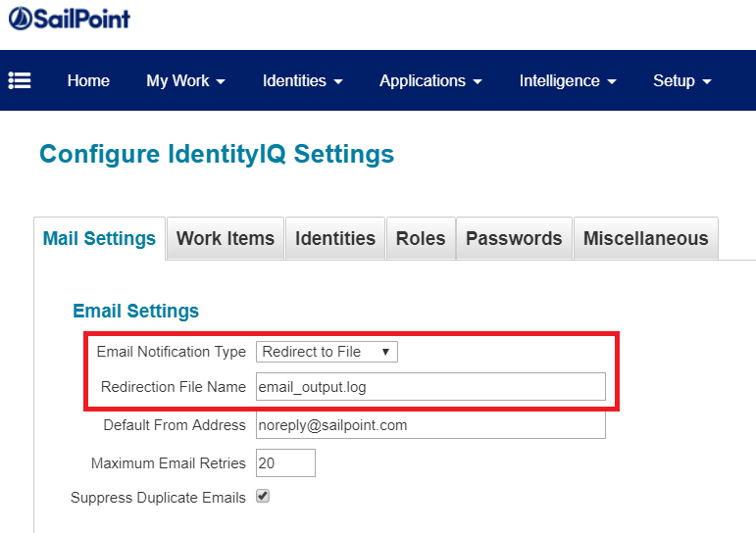Screen dimensions: 756x533
Task: Expand the My Work menu
Action: click(x=185, y=80)
